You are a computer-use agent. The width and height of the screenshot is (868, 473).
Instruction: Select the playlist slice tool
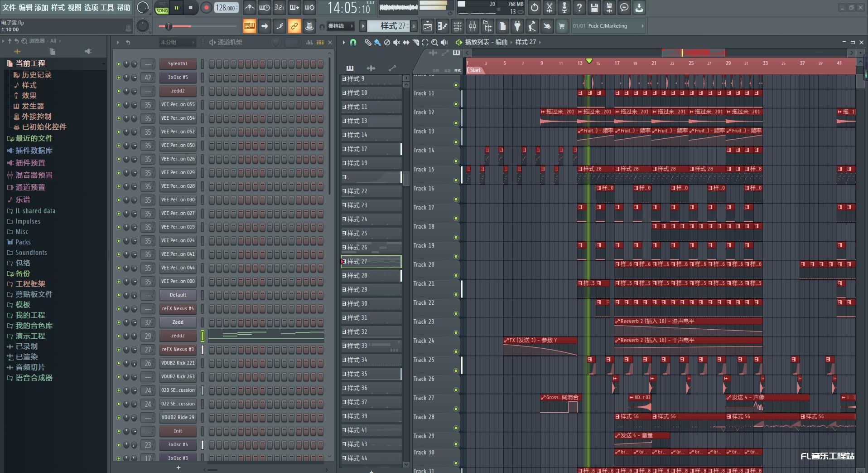(x=415, y=42)
